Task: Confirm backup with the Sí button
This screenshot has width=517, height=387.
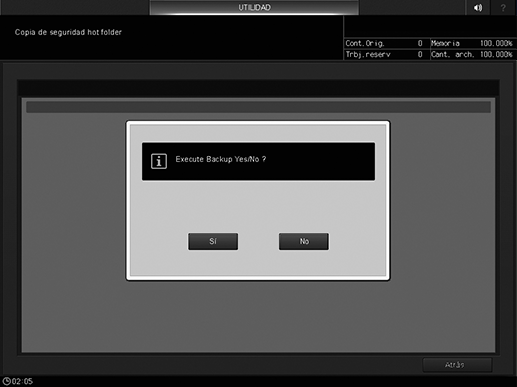Action: pos(213,241)
